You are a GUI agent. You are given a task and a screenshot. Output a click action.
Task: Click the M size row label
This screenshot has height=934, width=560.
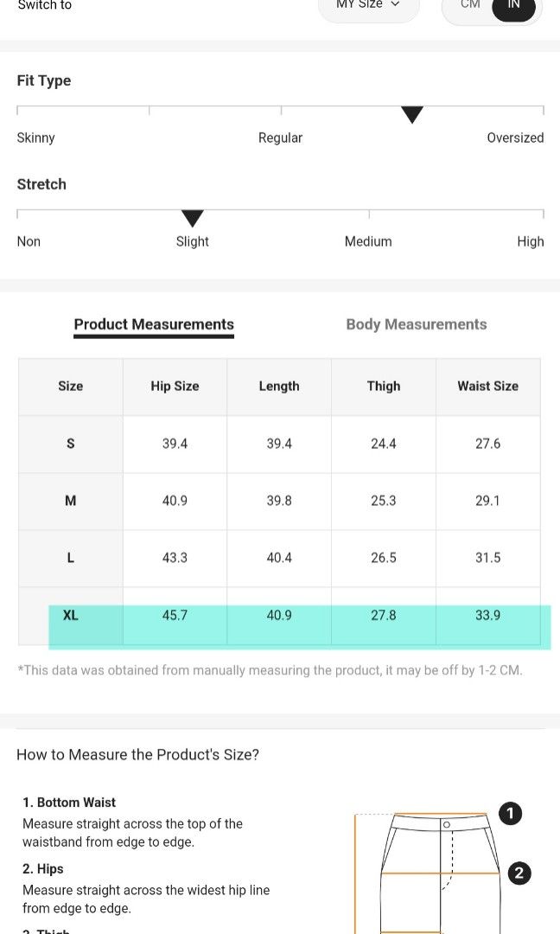point(70,501)
